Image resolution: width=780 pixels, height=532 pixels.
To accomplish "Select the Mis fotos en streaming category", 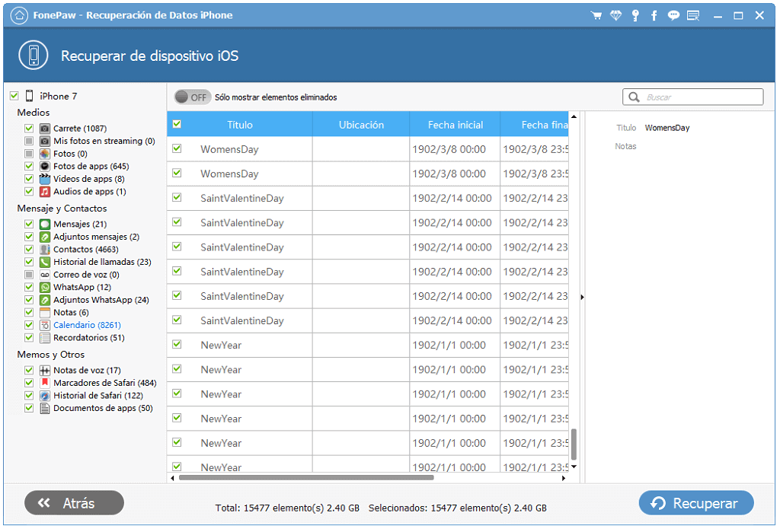I will 104,142.
